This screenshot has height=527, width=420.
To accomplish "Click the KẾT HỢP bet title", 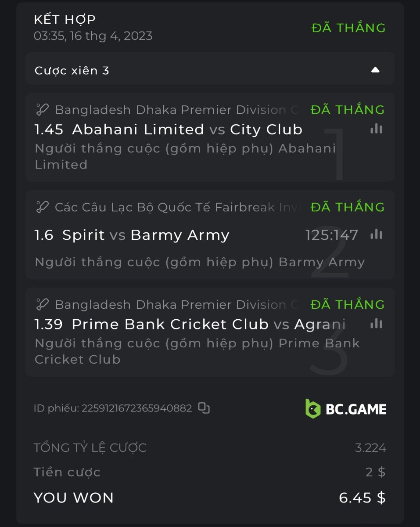I will (65, 19).
